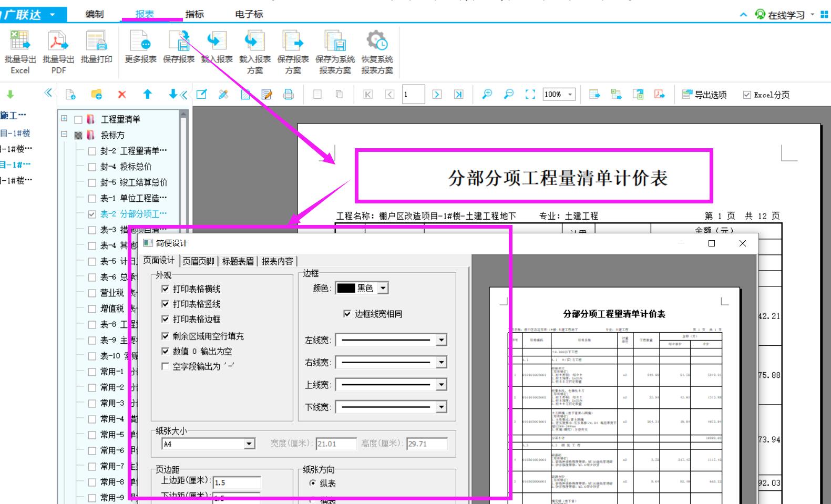Click the 上边距 margin input field
Screen dimensions: 831x504
coord(237,482)
